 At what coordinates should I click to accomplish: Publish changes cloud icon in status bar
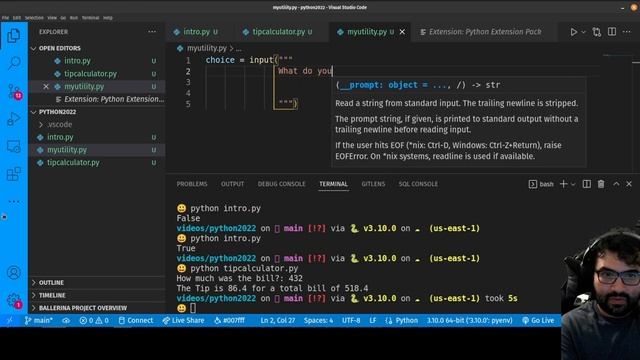[66, 320]
